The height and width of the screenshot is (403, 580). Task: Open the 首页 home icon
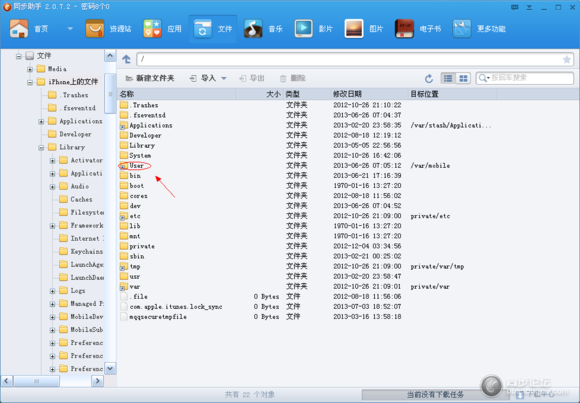[x=19, y=29]
